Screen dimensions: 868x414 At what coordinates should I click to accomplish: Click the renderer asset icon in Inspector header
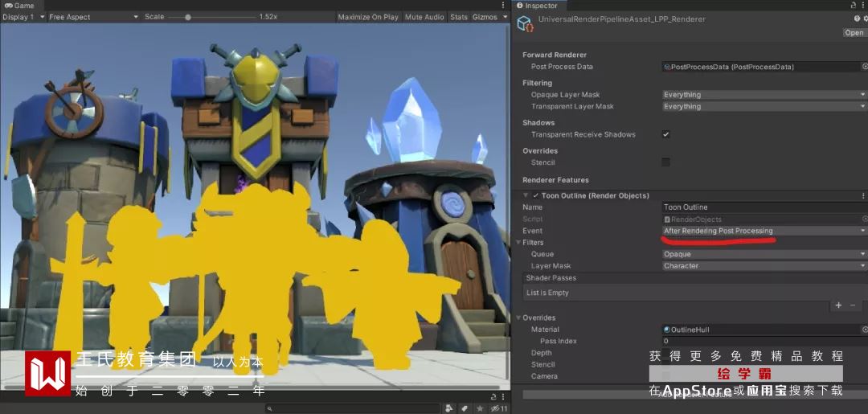point(524,24)
